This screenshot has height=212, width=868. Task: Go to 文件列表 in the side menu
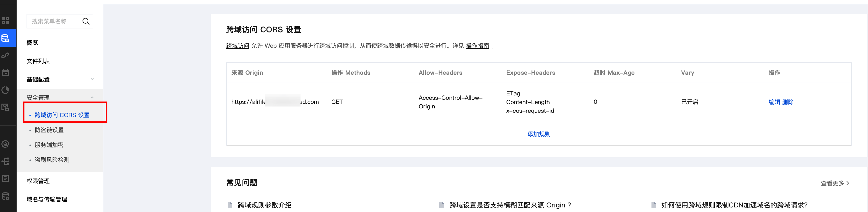click(38, 61)
